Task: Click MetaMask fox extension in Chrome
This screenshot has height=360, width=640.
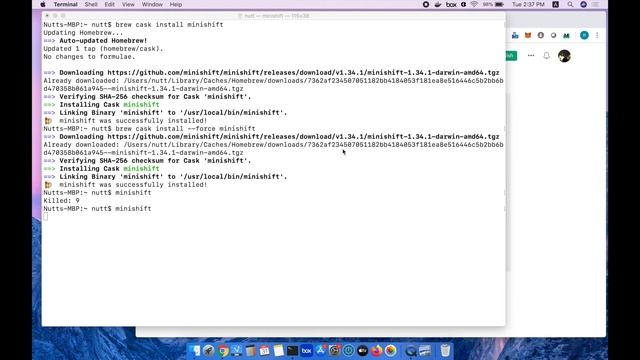Action: click(528, 36)
